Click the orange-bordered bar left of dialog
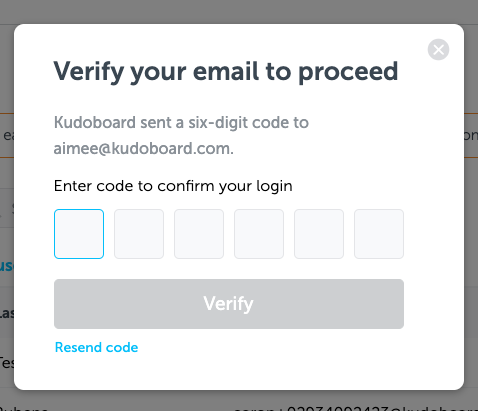The width and height of the screenshot is (478, 411). point(7,135)
